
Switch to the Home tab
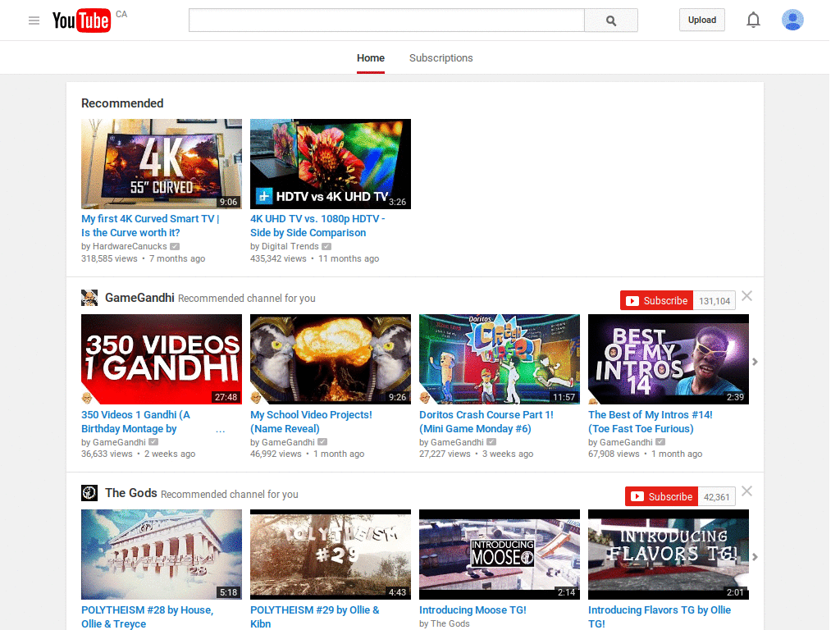(x=371, y=58)
